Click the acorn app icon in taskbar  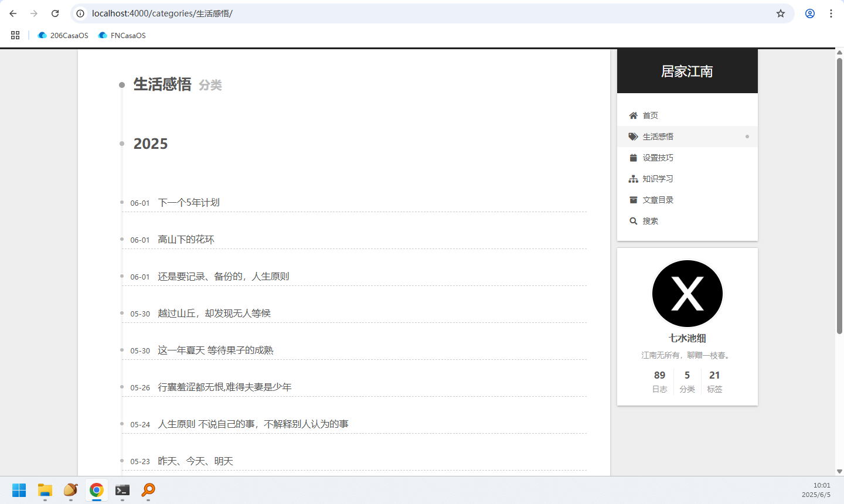(71, 490)
